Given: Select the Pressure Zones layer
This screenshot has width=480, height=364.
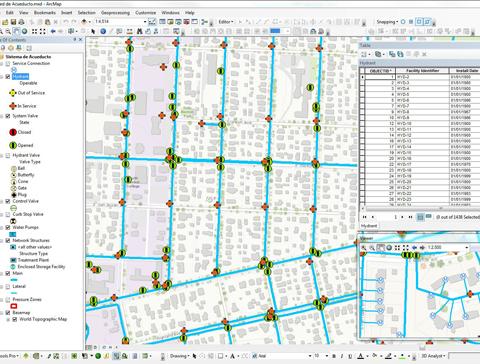Looking at the screenshot, I should tap(27, 300).
